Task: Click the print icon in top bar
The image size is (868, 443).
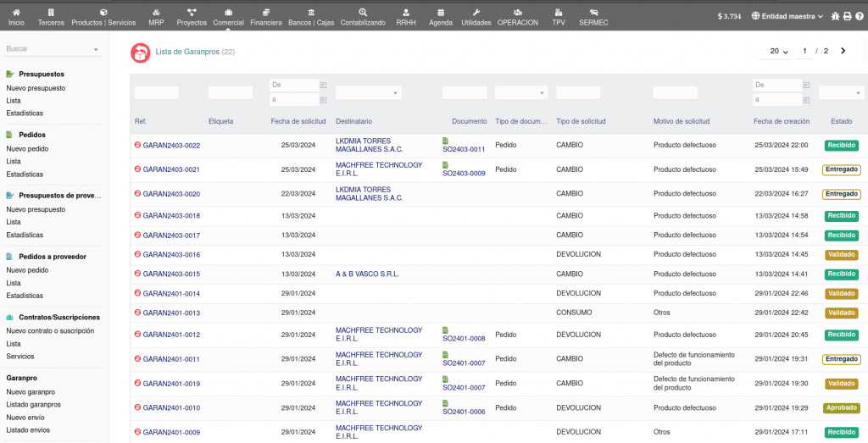Action: [847, 16]
